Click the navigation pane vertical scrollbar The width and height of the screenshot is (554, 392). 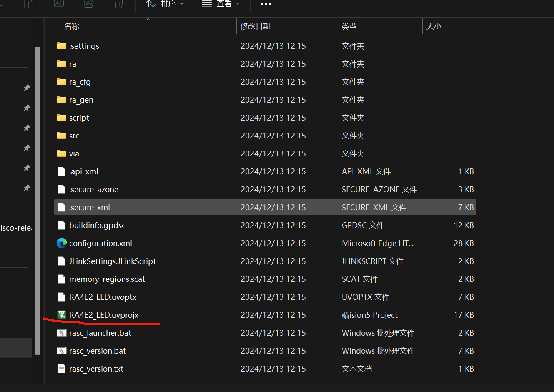click(x=38, y=200)
